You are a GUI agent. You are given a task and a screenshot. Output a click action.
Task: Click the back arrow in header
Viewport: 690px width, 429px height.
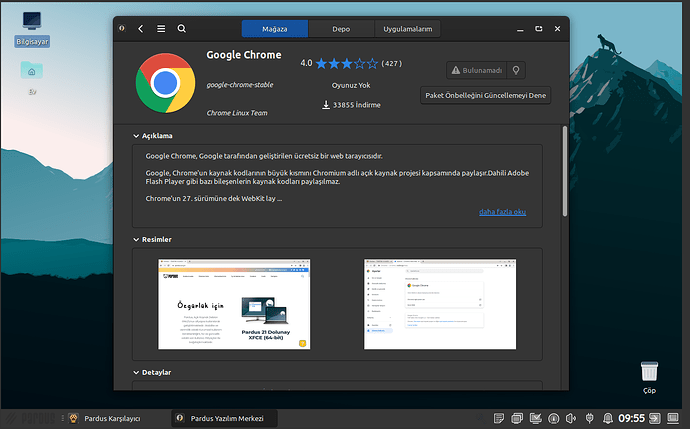click(141, 29)
